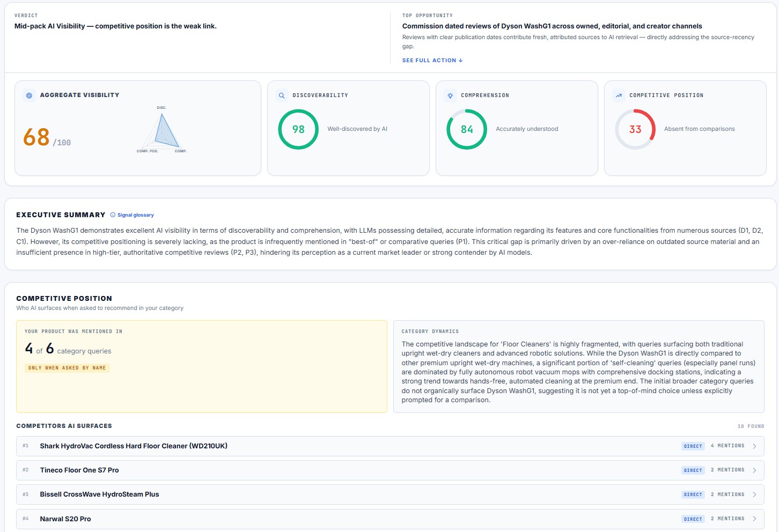Click the Executive Summary heading

(x=61, y=215)
